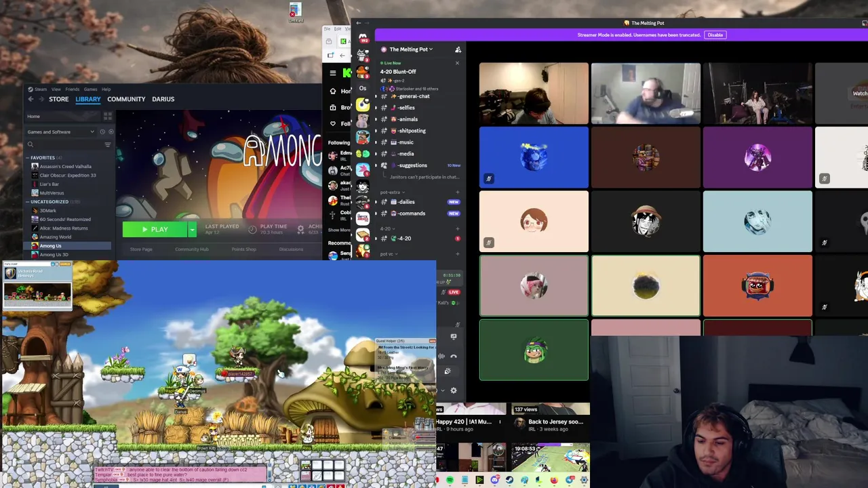Open Among Us Community Hub link
This screenshot has width=868, height=488.
[x=192, y=249]
